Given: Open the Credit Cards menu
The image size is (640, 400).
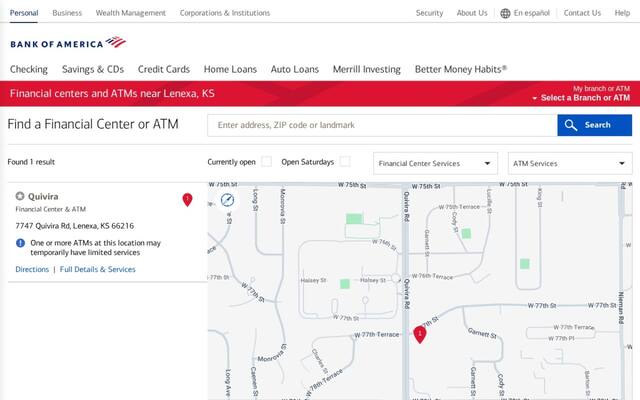Looking at the screenshot, I should (x=164, y=69).
